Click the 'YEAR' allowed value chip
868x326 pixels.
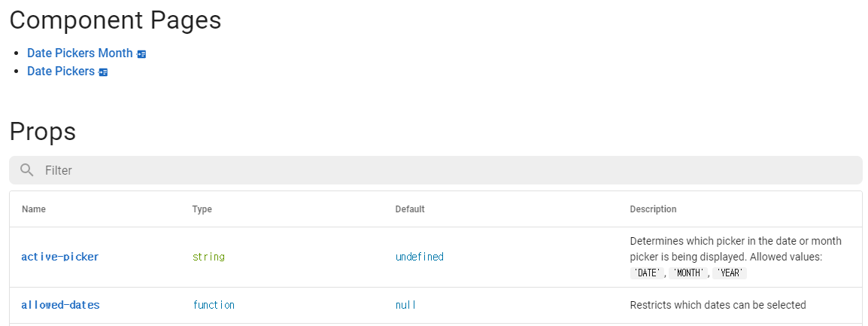(x=730, y=273)
